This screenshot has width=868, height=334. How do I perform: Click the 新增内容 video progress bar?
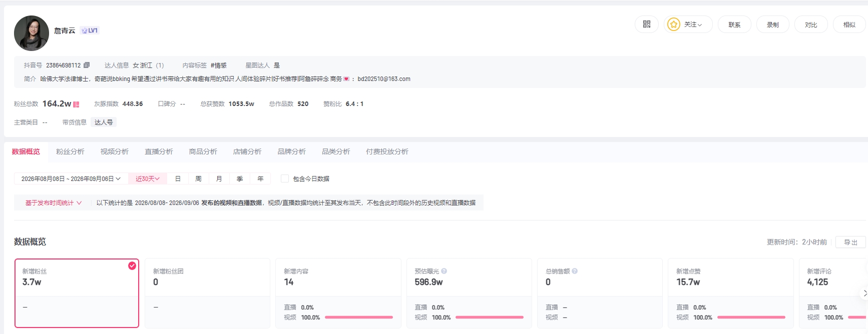tap(359, 317)
